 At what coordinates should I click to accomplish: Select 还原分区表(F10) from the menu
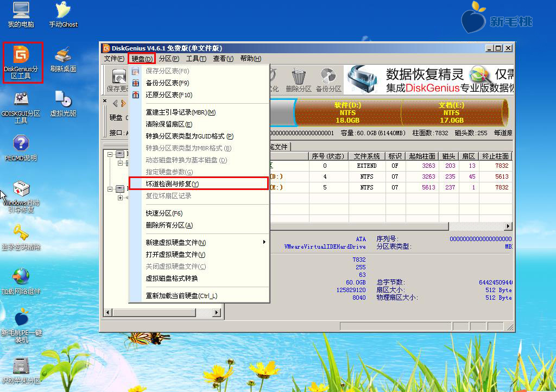click(x=199, y=95)
